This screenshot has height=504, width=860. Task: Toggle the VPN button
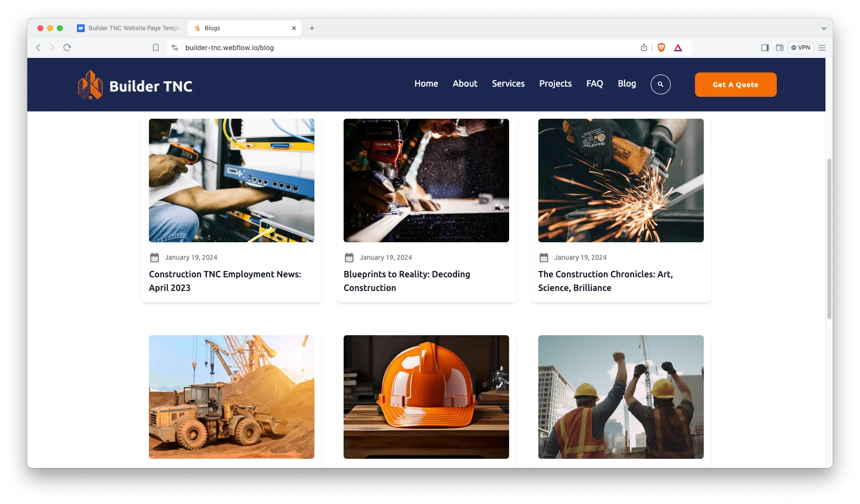(800, 48)
